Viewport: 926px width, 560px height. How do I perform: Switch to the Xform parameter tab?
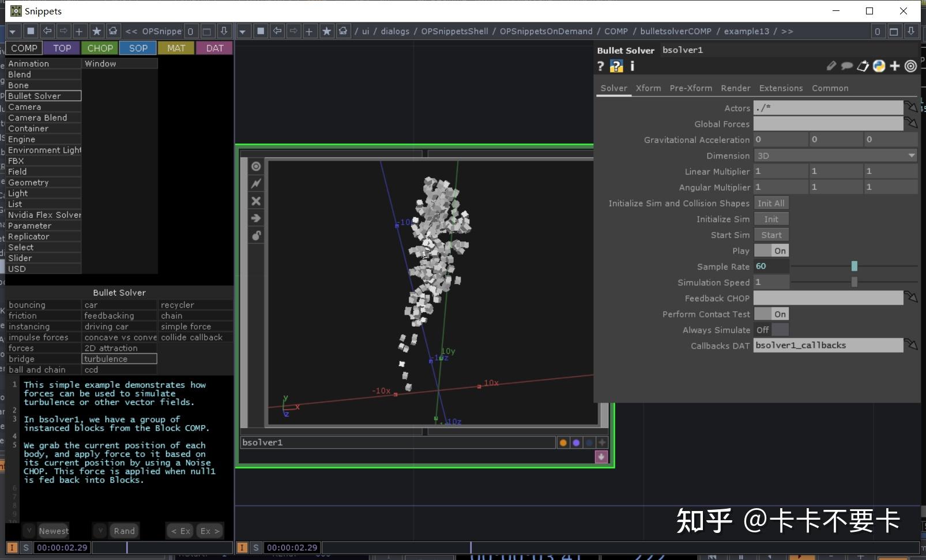pyautogui.click(x=648, y=88)
